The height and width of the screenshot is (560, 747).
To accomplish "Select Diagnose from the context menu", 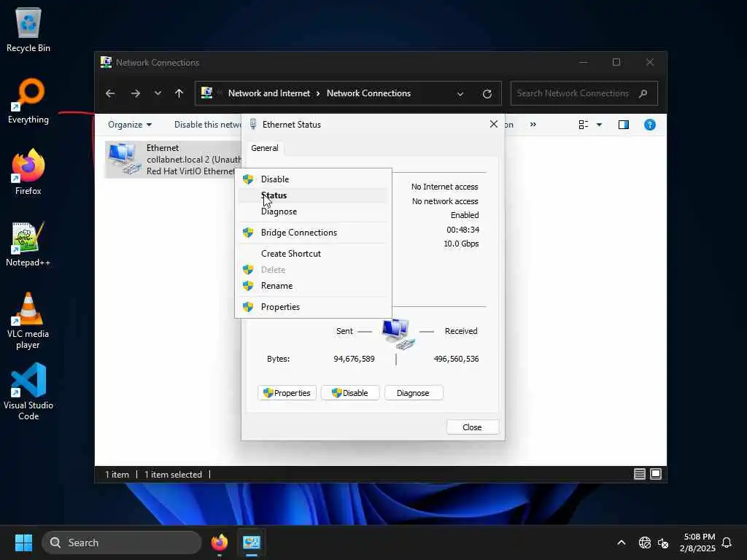I will (313, 211).
